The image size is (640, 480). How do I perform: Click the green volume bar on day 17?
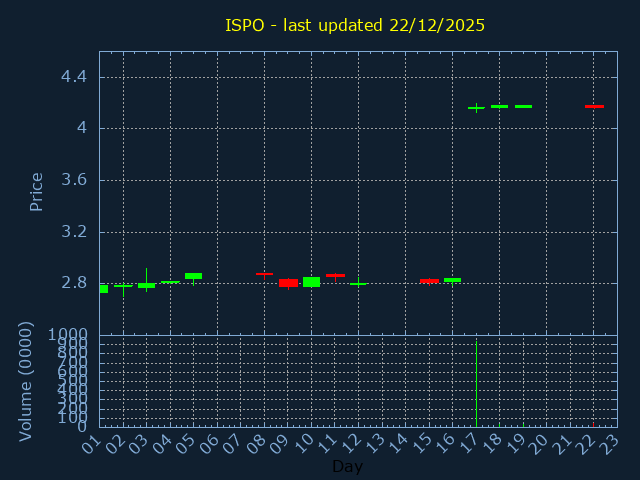pos(476,385)
